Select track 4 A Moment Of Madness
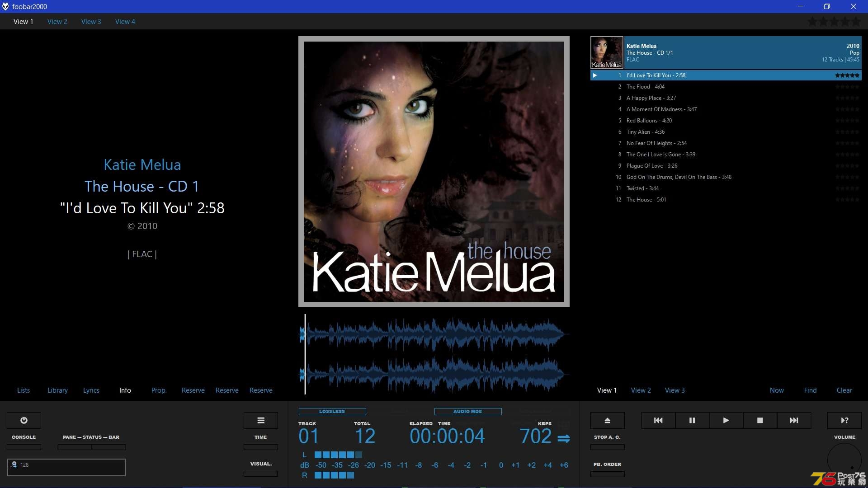This screenshot has height=488, width=868. click(x=726, y=109)
